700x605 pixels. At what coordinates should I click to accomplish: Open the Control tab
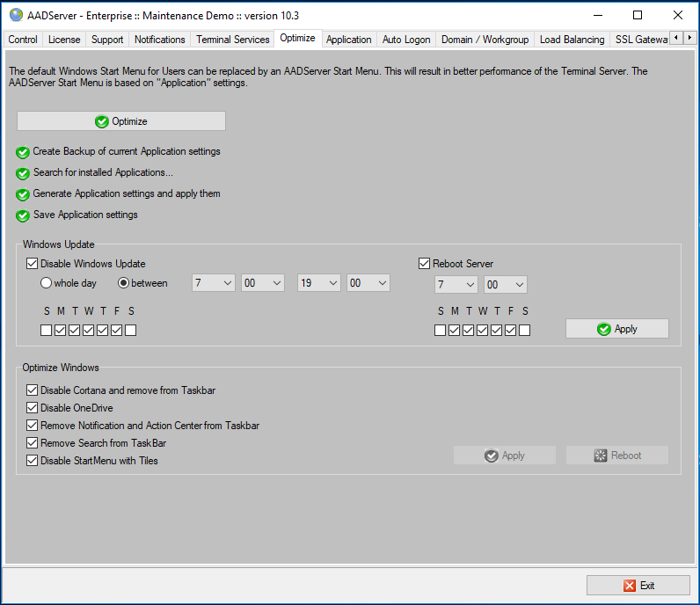click(x=23, y=40)
